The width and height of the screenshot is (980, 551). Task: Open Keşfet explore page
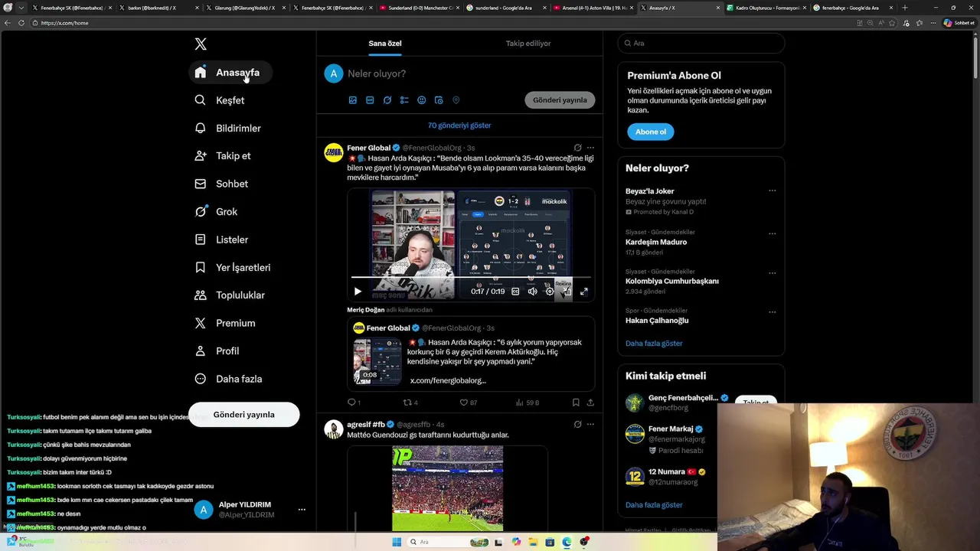220,100
